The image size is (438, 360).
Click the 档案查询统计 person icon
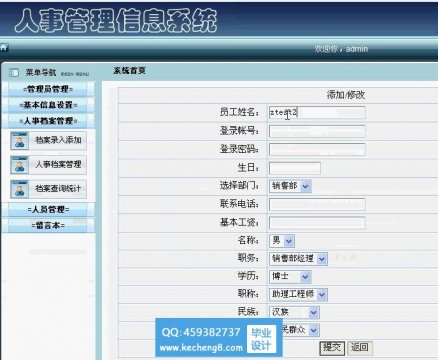(20, 189)
